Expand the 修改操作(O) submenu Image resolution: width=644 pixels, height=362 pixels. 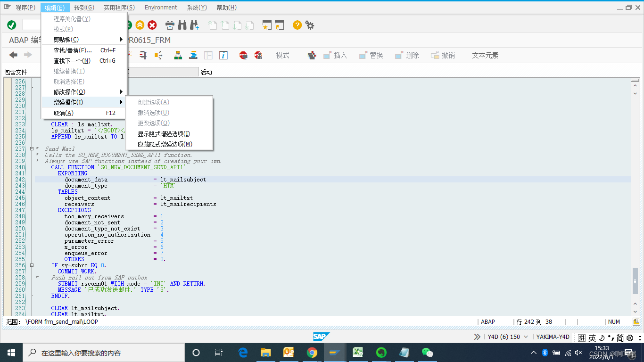84,92
